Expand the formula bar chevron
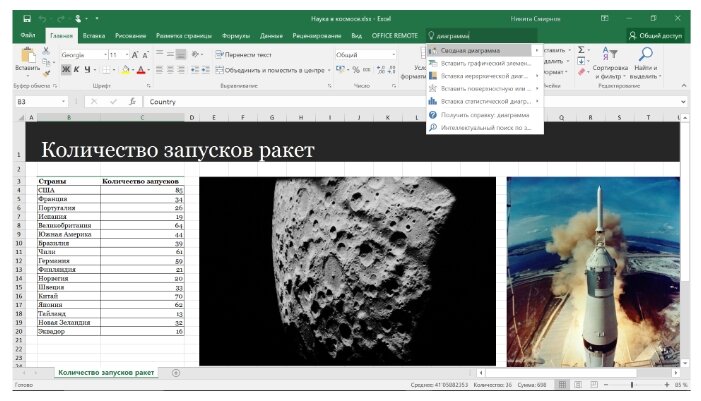701x401 pixels. pos(683,102)
